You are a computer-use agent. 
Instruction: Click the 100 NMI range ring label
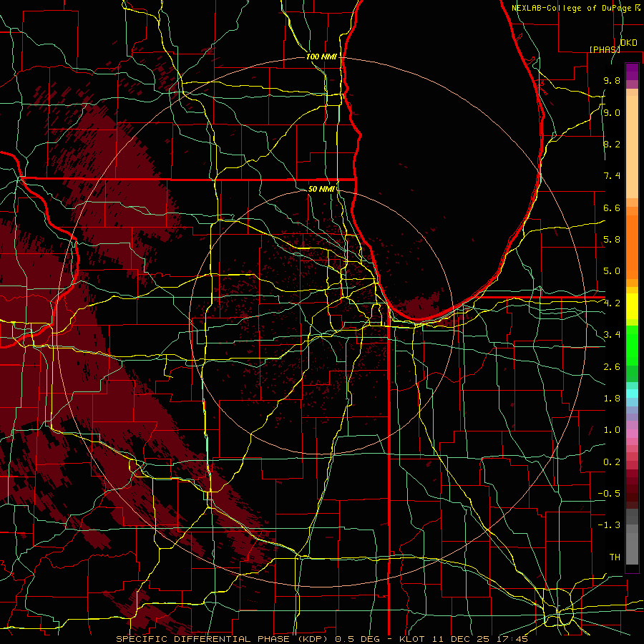click(x=321, y=57)
